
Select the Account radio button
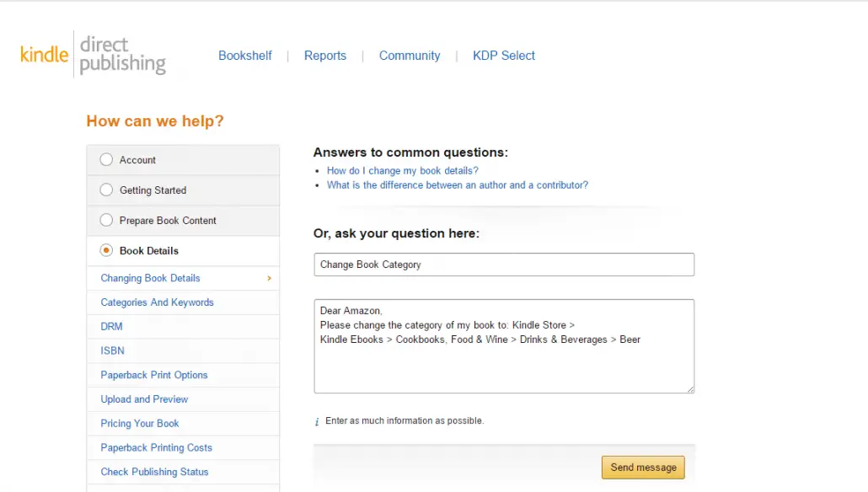(106, 159)
